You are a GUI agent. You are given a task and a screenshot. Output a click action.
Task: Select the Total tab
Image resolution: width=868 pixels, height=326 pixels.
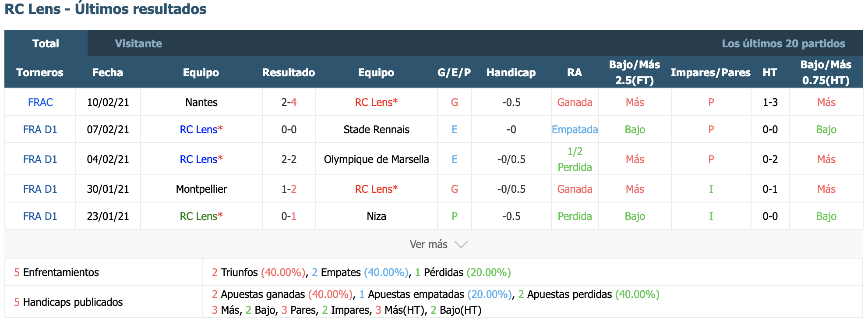click(x=46, y=43)
